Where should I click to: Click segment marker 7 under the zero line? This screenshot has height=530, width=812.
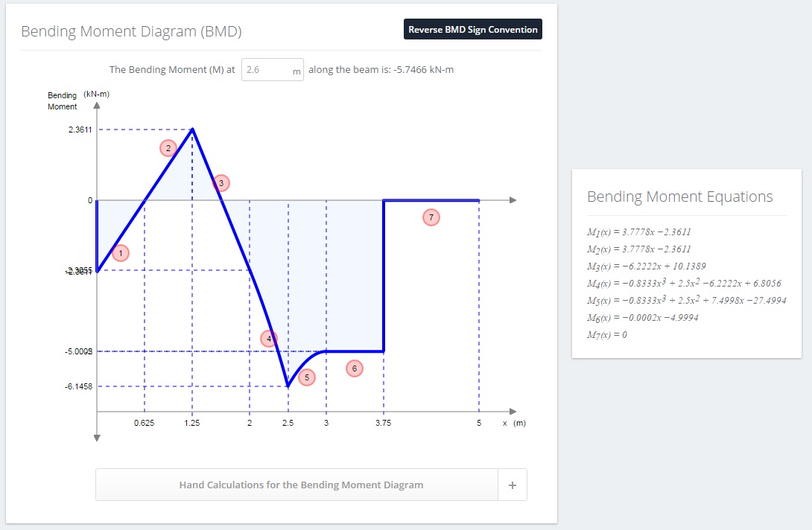pyautogui.click(x=431, y=217)
